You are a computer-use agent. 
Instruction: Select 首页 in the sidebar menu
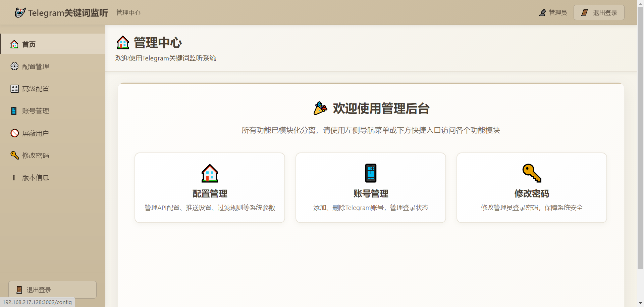(x=29, y=44)
